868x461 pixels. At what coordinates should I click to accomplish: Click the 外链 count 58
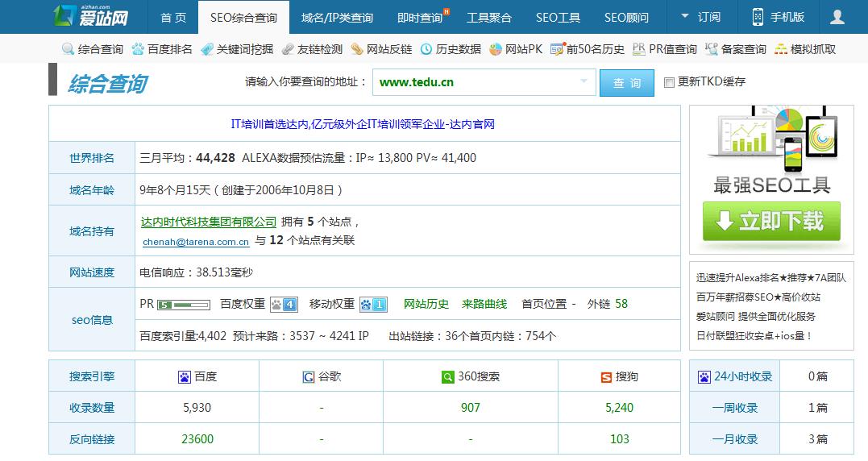click(621, 304)
